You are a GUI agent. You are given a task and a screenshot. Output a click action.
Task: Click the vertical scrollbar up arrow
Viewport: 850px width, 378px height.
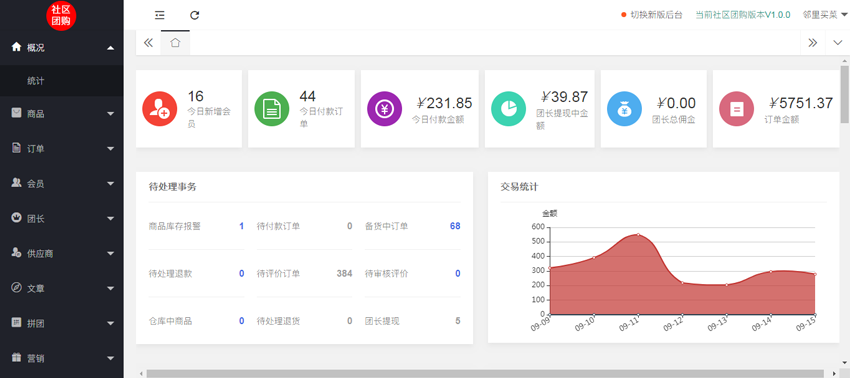click(x=845, y=60)
